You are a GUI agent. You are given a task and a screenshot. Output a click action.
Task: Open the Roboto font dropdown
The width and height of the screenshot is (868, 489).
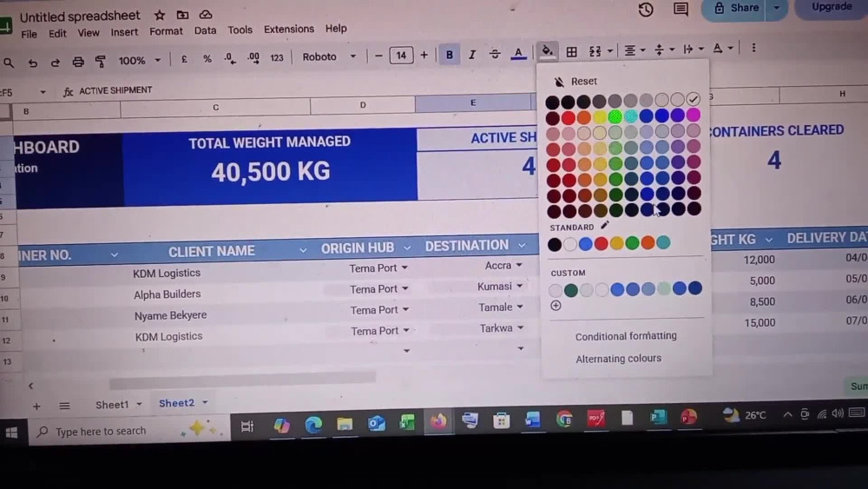tap(328, 56)
